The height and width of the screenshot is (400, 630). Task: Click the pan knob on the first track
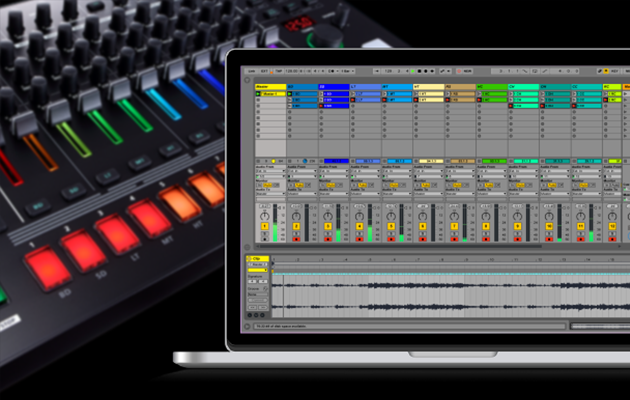click(x=266, y=214)
